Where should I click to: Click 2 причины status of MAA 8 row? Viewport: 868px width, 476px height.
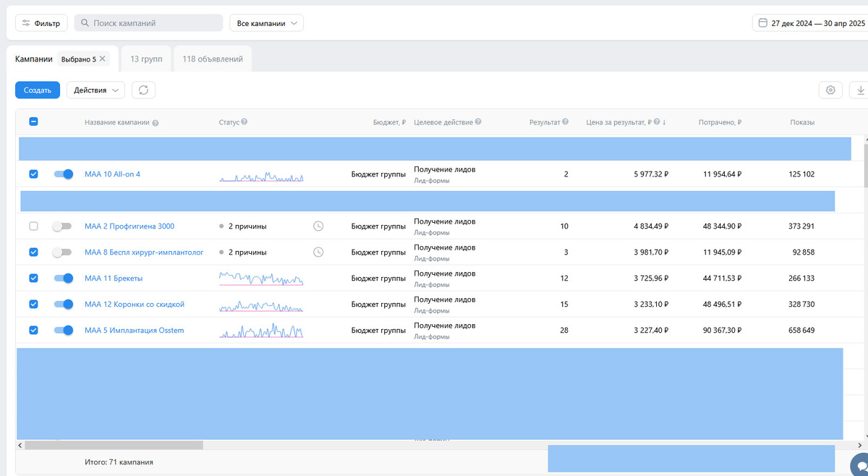[247, 252]
